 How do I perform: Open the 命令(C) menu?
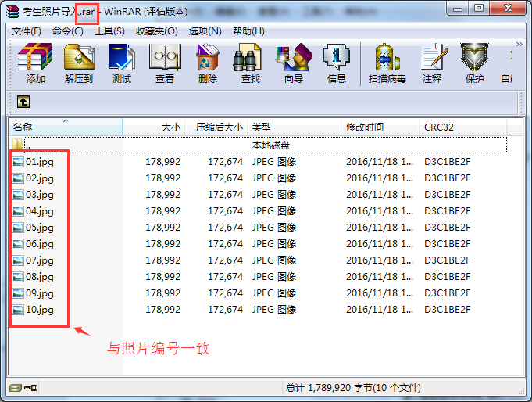[x=67, y=31]
